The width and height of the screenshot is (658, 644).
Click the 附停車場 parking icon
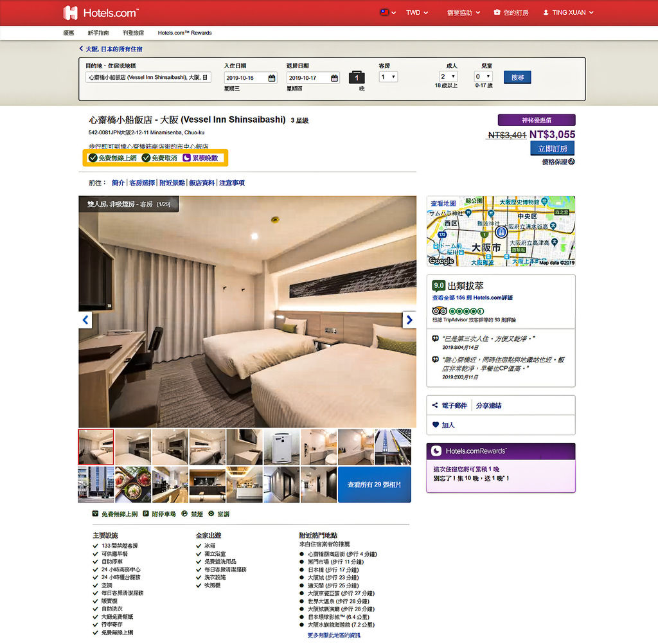[x=146, y=514]
